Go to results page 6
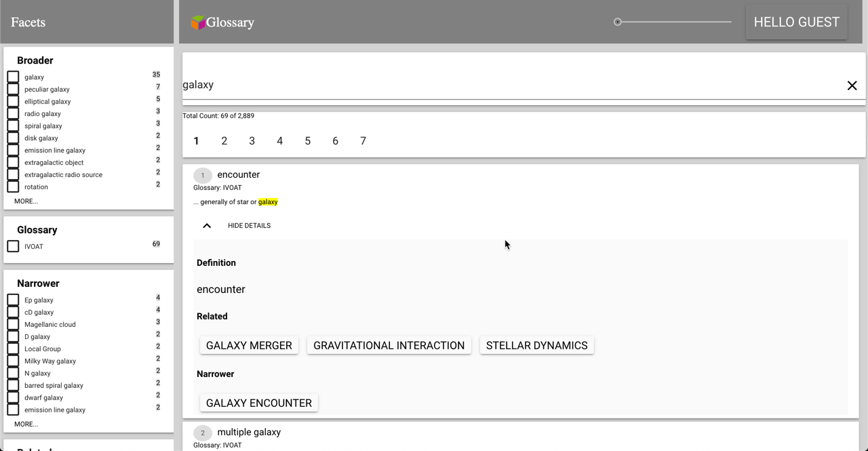The width and height of the screenshot is (868, 451). tap(335, 141)
